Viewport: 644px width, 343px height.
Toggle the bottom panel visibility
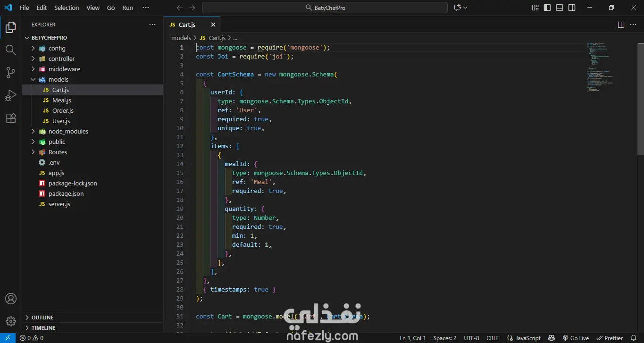pos(560,8)
